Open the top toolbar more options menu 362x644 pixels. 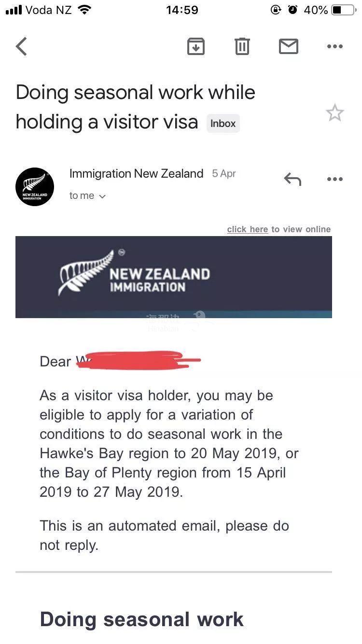(x=334, y=46)
